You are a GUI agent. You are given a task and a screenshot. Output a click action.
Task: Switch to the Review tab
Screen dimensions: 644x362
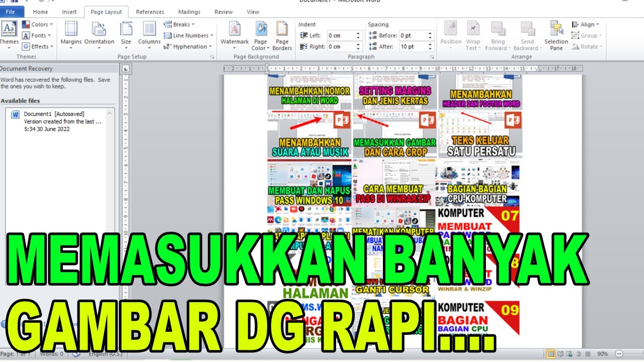click(x=223, y=12)
